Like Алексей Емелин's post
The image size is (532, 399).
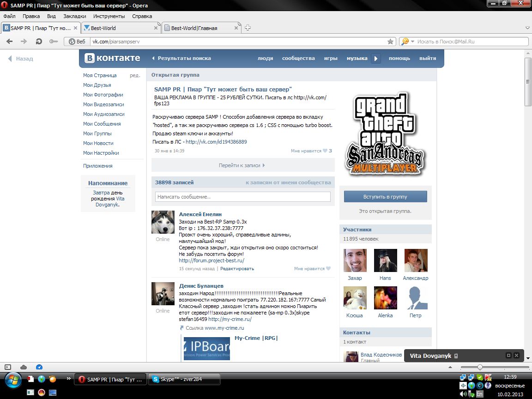(x=328, y=268)
